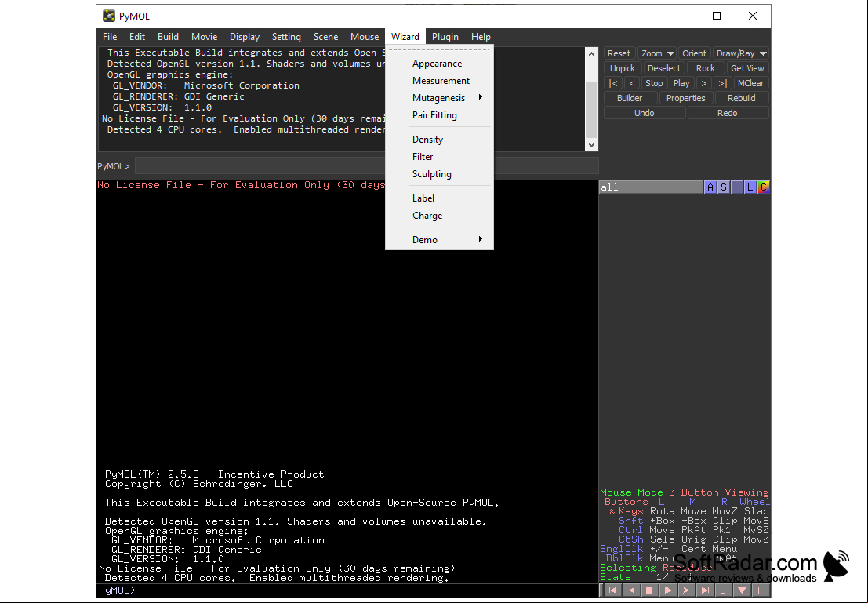Image resolution: width=868 pixels, height=603 pixels.
Task: Expand the Mutagenesis submenu
Action: point(439,97)
